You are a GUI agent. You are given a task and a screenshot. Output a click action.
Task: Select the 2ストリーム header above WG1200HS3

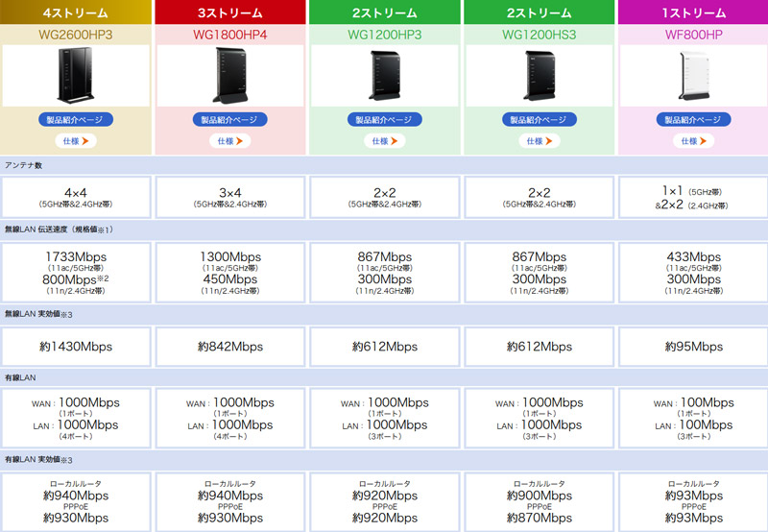click(540, 12)
